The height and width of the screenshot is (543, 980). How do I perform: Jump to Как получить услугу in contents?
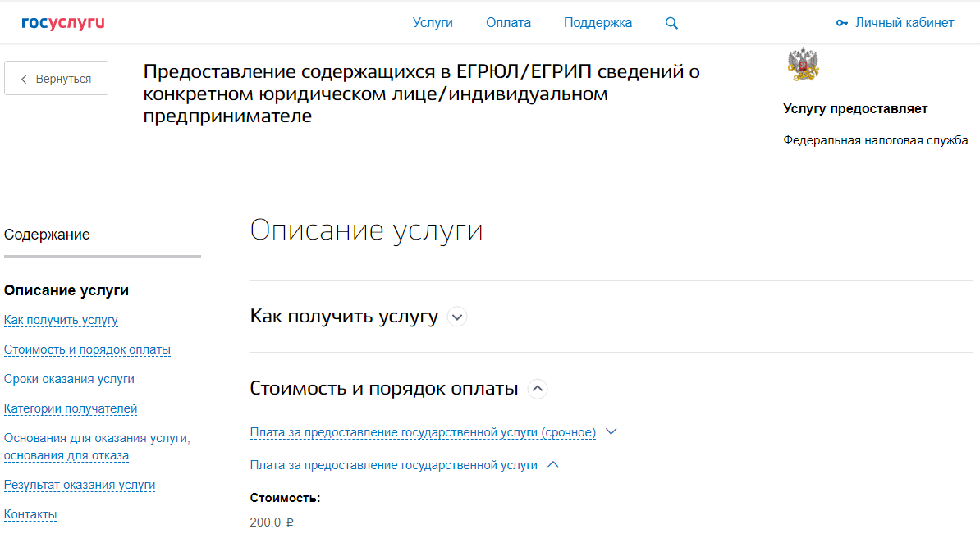click(x=61, y=320)
